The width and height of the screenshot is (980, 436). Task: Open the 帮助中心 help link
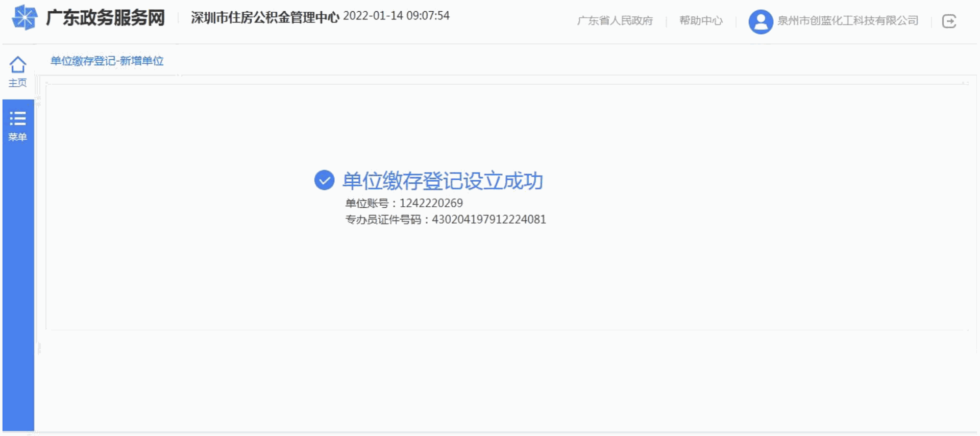click(x=701, y=21)
